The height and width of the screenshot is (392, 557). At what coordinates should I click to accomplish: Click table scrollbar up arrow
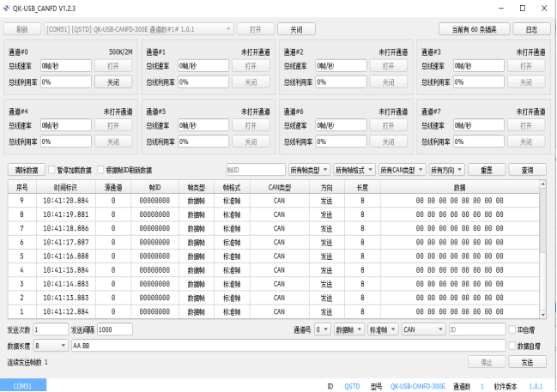point(542,184)
